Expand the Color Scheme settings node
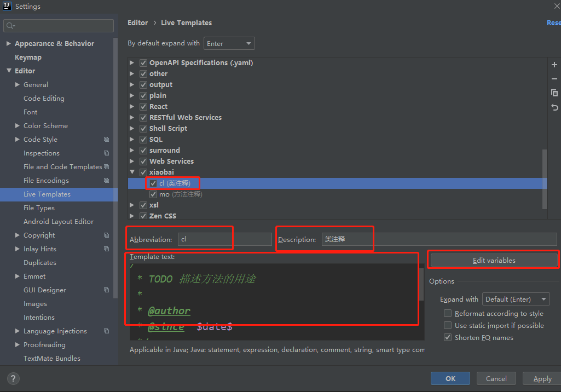This screenshot has width=561, height=392. point(17,126)
